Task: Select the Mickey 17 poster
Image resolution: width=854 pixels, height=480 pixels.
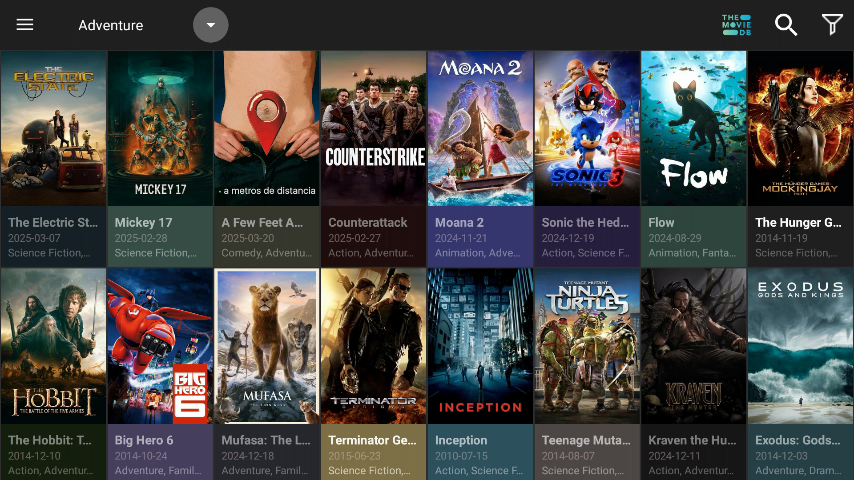Action: click(160, 129)
